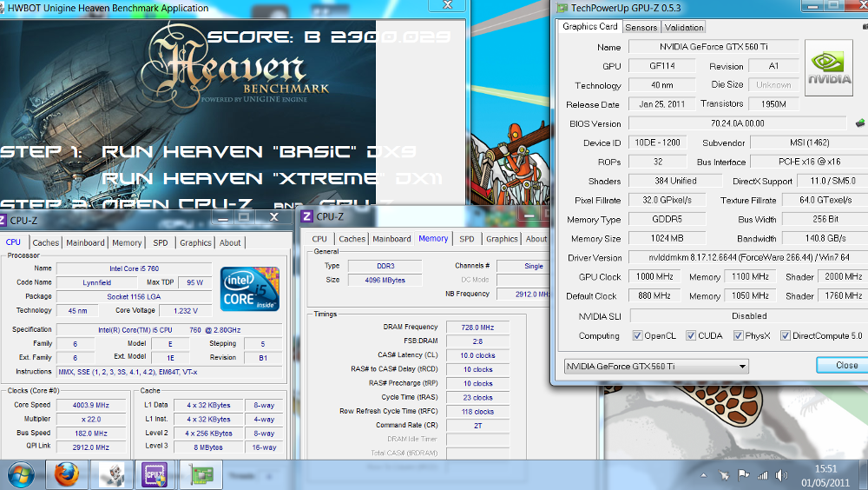Click the Core Voltage 1.232 V value
Screen dimensions: 868x490
coord(185,311)
